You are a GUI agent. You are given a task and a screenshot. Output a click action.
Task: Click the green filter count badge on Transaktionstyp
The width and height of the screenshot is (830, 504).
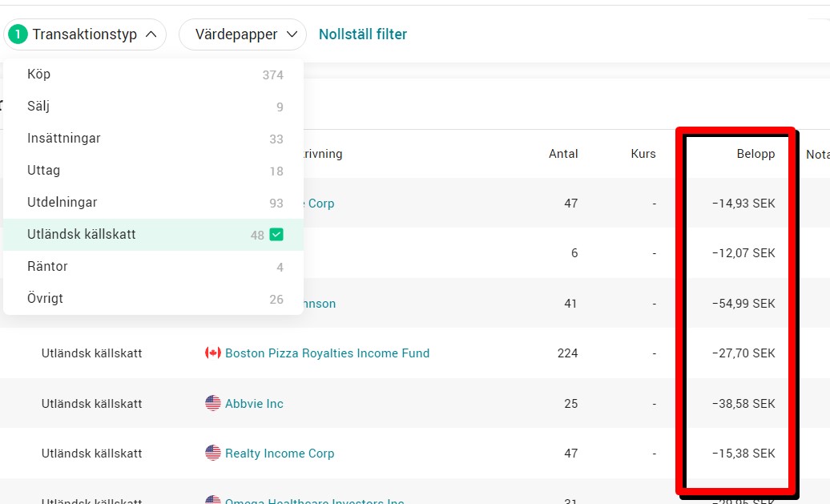tap(18, 34)
